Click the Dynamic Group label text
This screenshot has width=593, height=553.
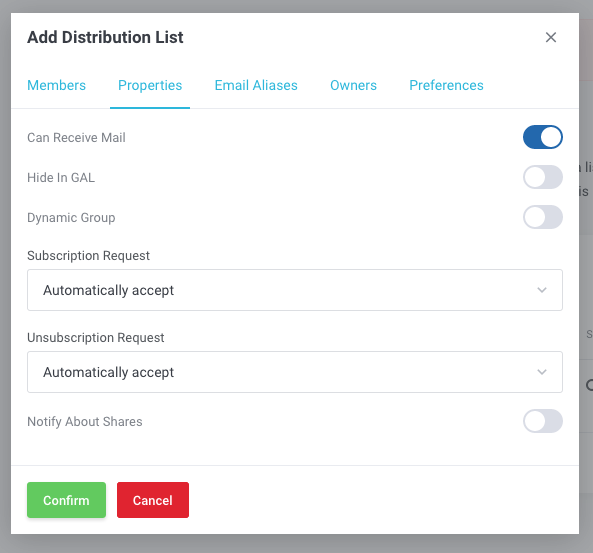click(71, 218)
